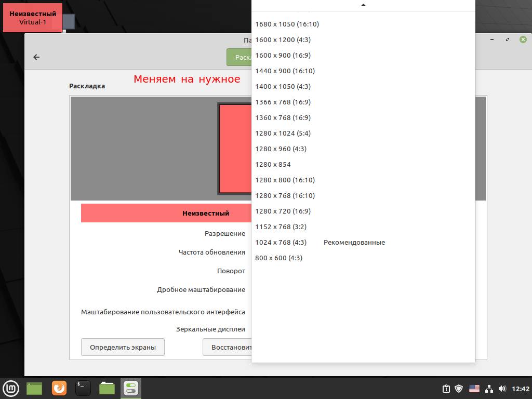Launch Firefox from the taskbar
This screenshot has width=532, height=399.
tap(59, 388)
